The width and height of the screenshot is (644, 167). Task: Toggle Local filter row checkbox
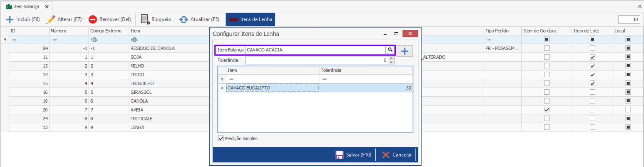point(628,39)
